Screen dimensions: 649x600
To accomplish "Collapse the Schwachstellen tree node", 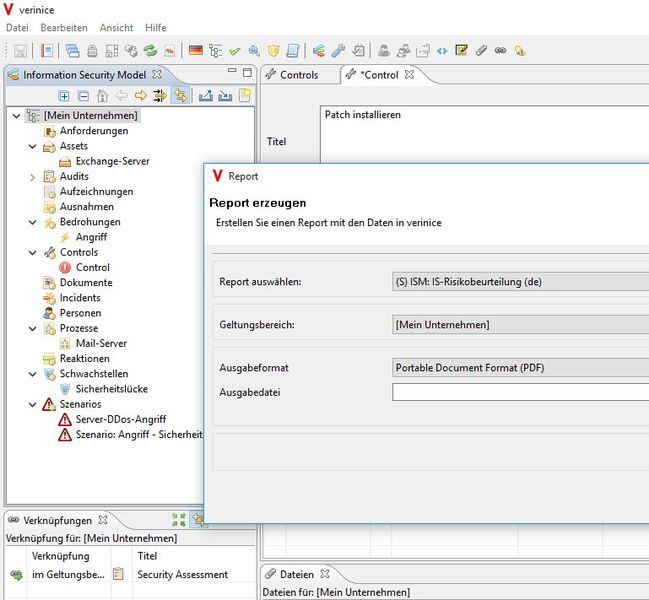I will click(32, 374).
